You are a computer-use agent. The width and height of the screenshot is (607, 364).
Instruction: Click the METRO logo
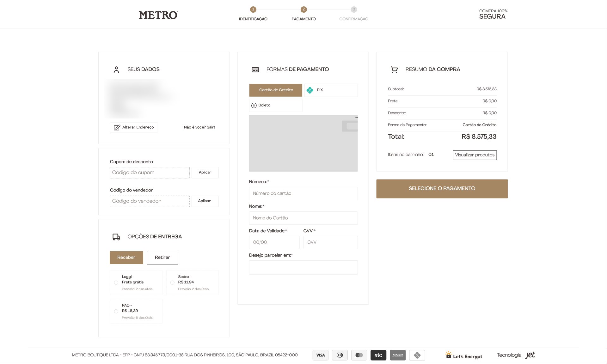(x=158, y=15)
